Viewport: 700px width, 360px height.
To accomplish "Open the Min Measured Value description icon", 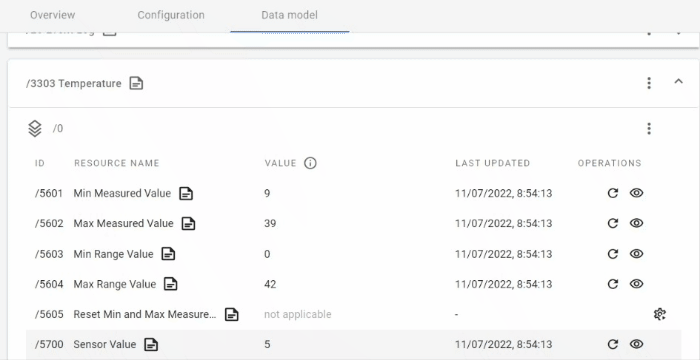I will (x=186, y=193).
